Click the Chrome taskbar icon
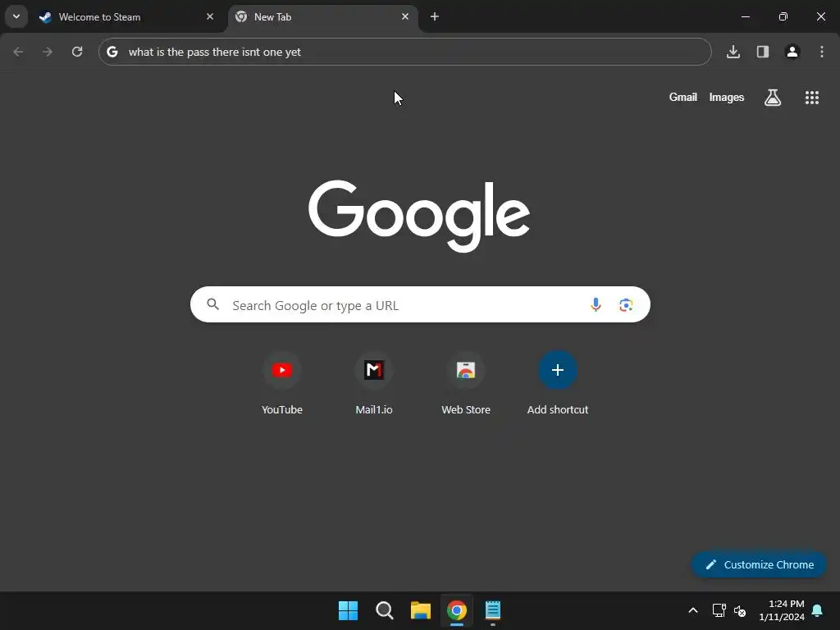 (x=457, y=610)
